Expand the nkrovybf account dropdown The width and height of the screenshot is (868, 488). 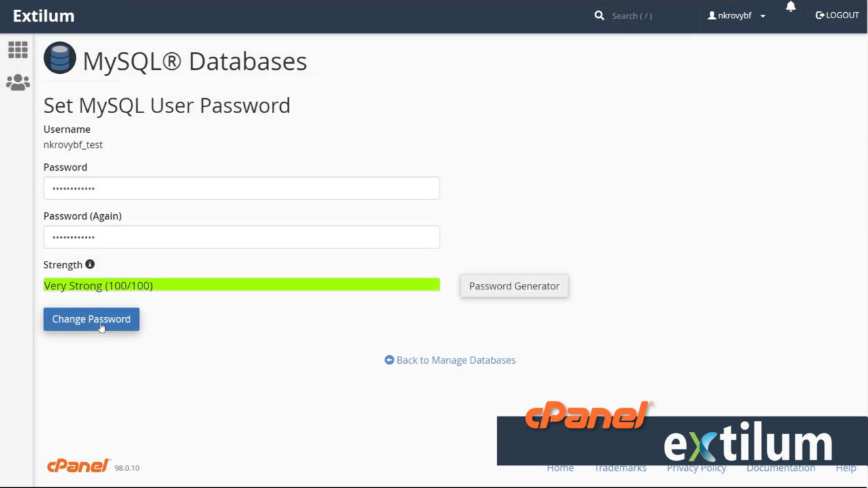(762, 16)
